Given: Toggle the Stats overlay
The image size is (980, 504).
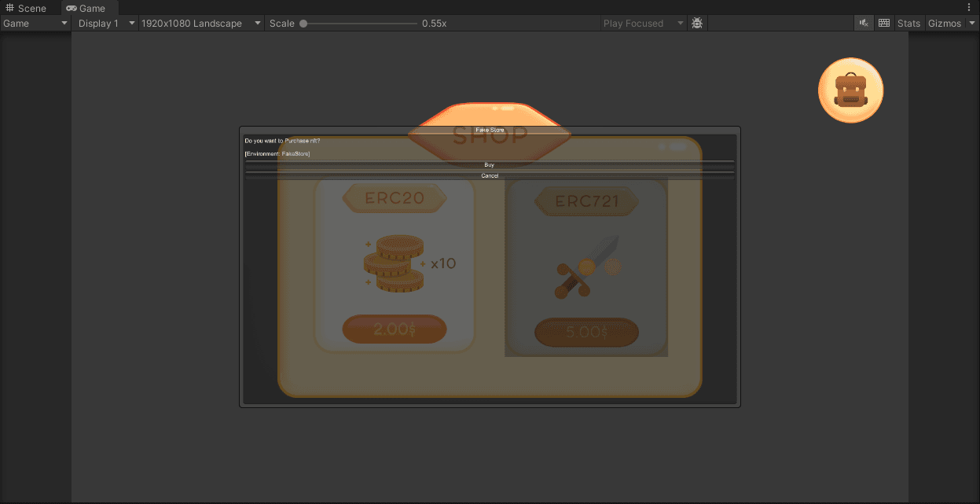Looking at the screenshot, I should 908,24.
